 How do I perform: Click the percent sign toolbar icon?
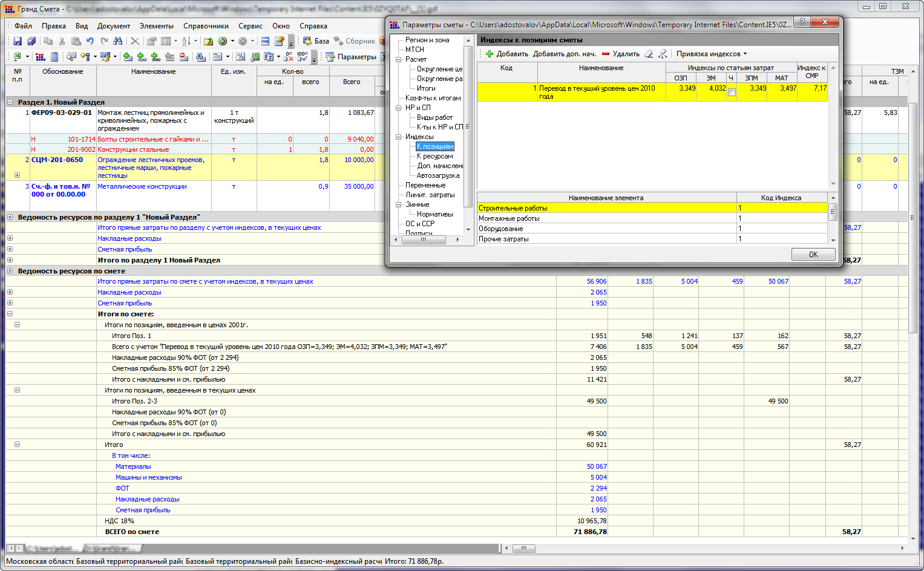(241, 57)
